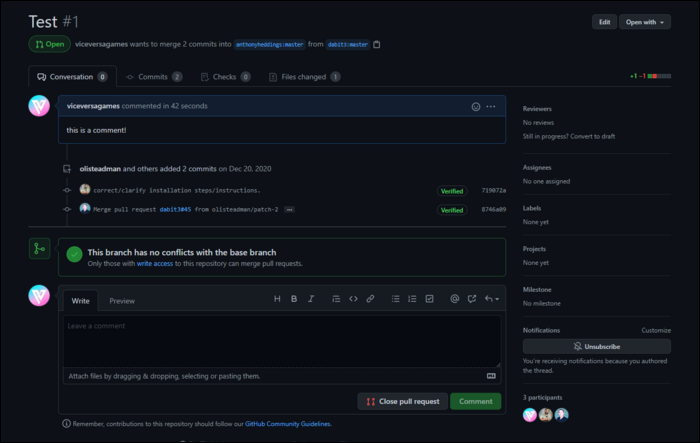Screen dimensions: 700x443
Task: Open commit hash 719072a
Action: (x=493, y=191)
